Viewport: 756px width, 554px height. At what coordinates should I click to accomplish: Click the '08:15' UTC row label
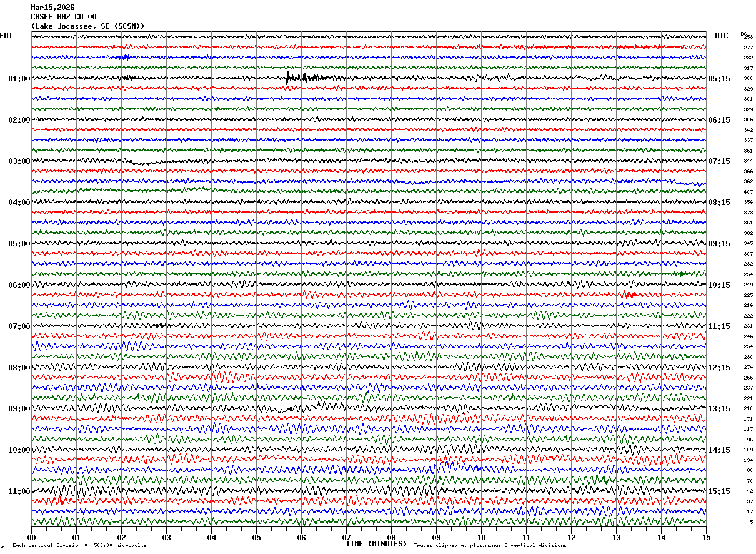719,203
